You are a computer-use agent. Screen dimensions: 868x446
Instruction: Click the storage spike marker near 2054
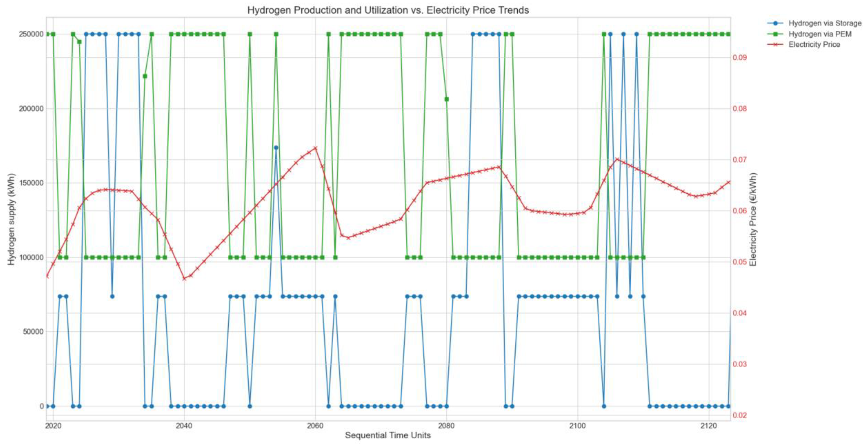coord(276,147)
